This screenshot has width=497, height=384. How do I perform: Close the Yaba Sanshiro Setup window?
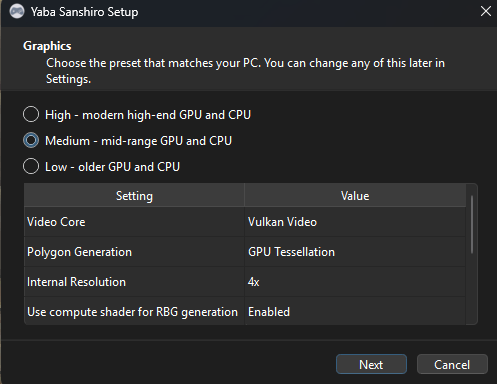(485, 11)
